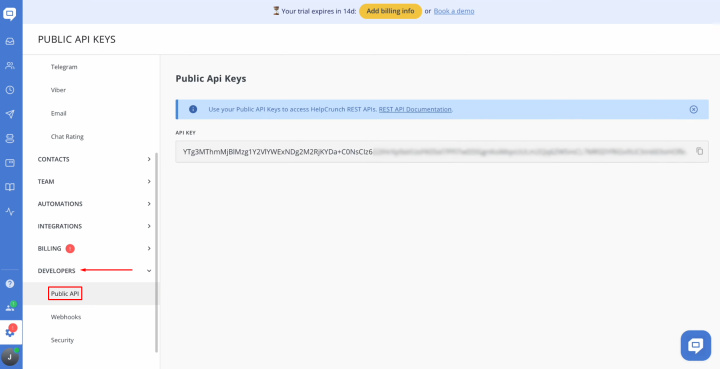Screen dimensions: 720x369
Task: Click the CONTACTS section label
Action: pyautogui.click(x=53, y=159)
